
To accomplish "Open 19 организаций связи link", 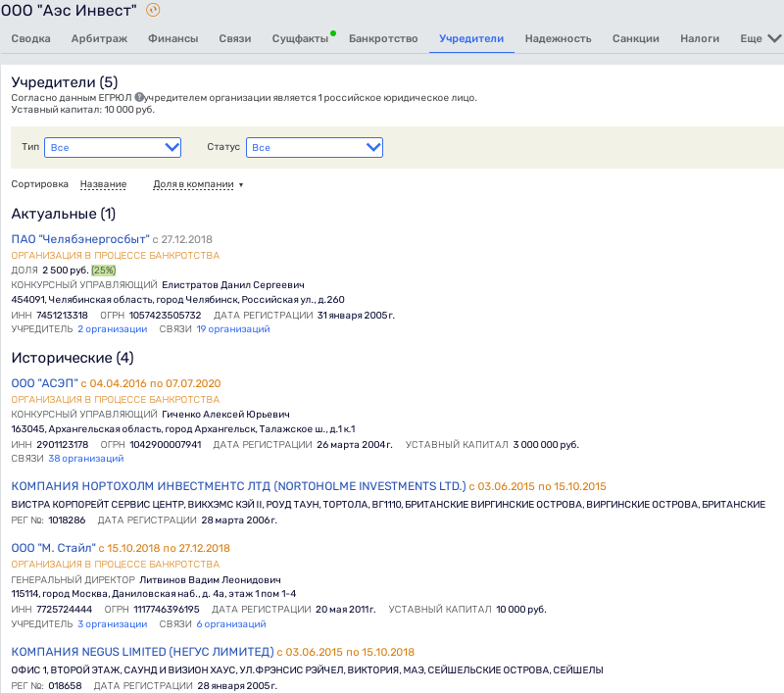I will [x=233, y=329].
